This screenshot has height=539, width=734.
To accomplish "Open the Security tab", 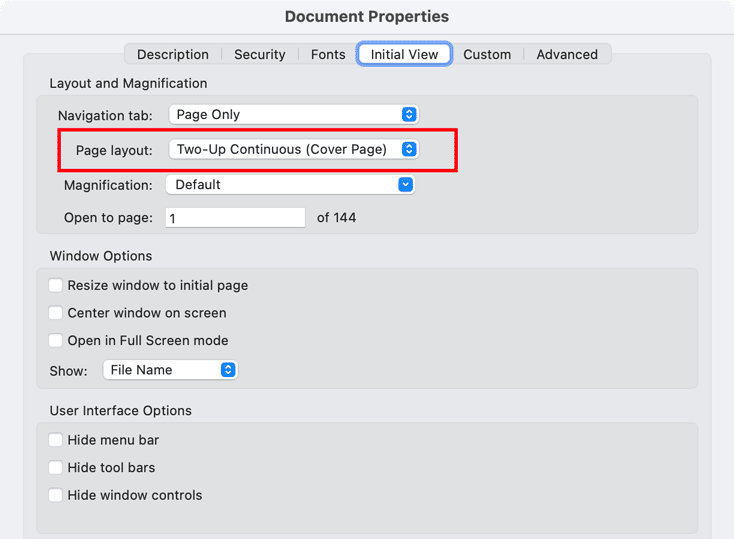I will click(260, 54).
